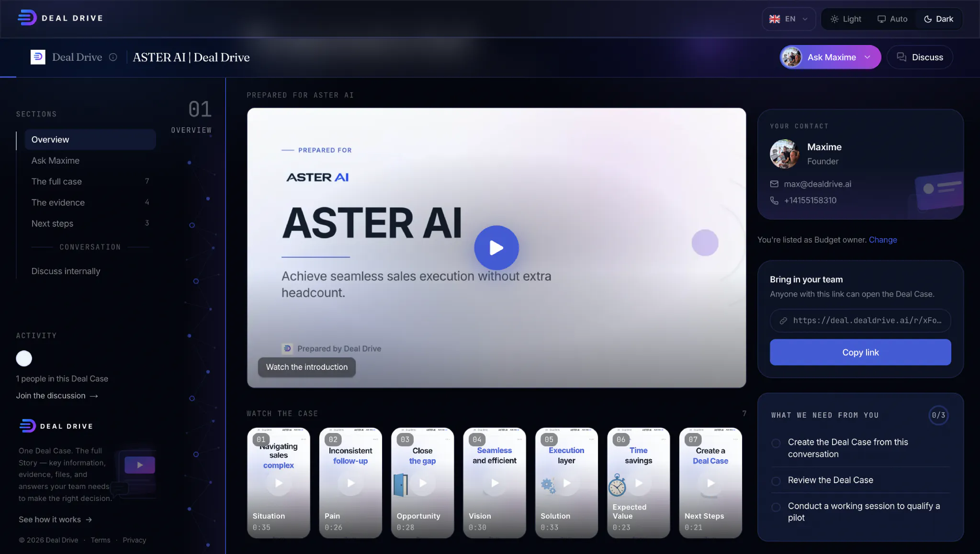This screenshot has width=980, height=554.
Task: Click Change link for Budget owner role
Action: click(x=883, y=240)
